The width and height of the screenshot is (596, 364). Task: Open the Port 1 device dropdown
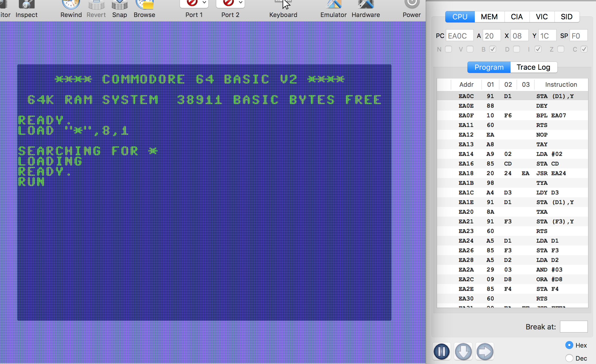[x=194, y=4]
